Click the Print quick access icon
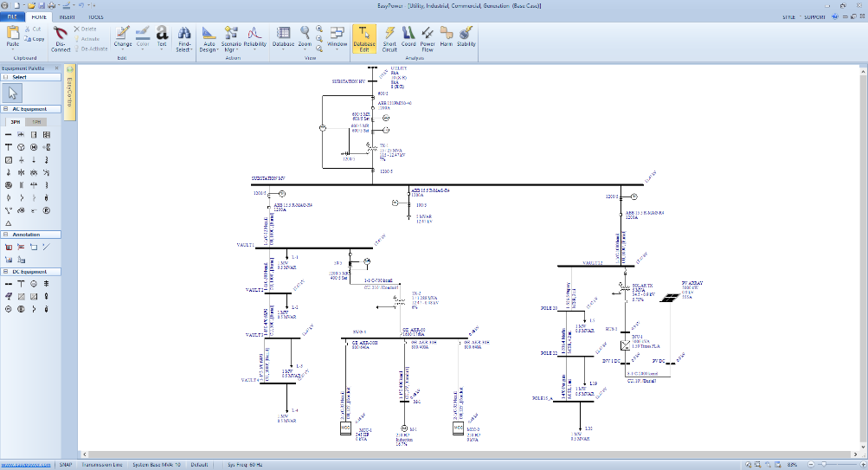The image size is (868, 470). [x=51, y=5]
